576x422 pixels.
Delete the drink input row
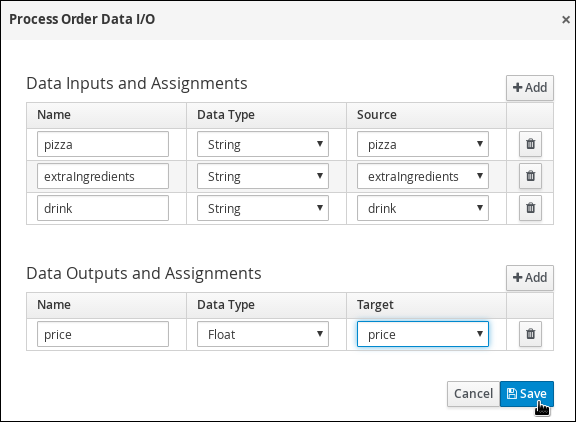point(530,208)
